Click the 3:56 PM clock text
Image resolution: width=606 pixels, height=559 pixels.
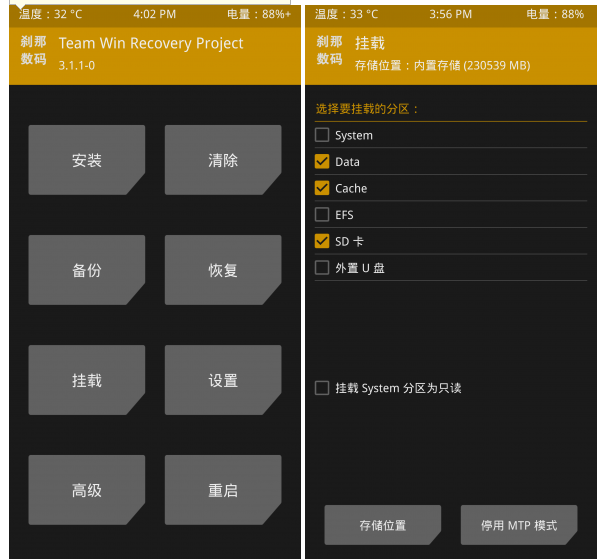[x=451, y=14]
